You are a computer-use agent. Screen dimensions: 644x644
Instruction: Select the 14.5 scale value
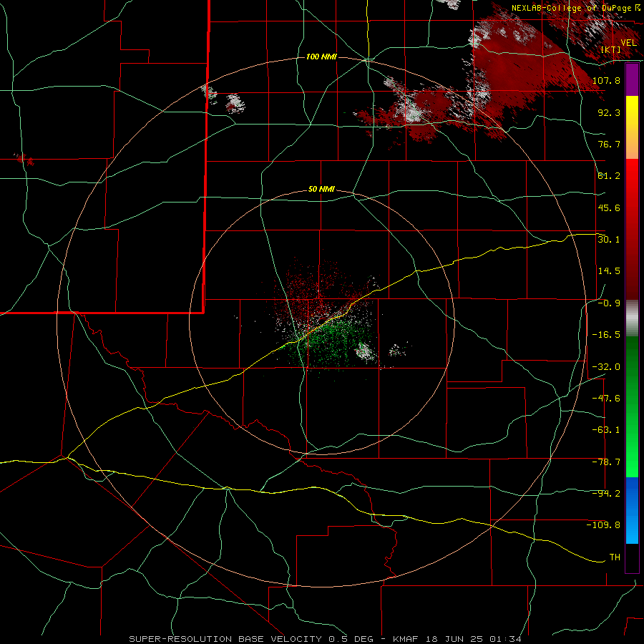609,271
